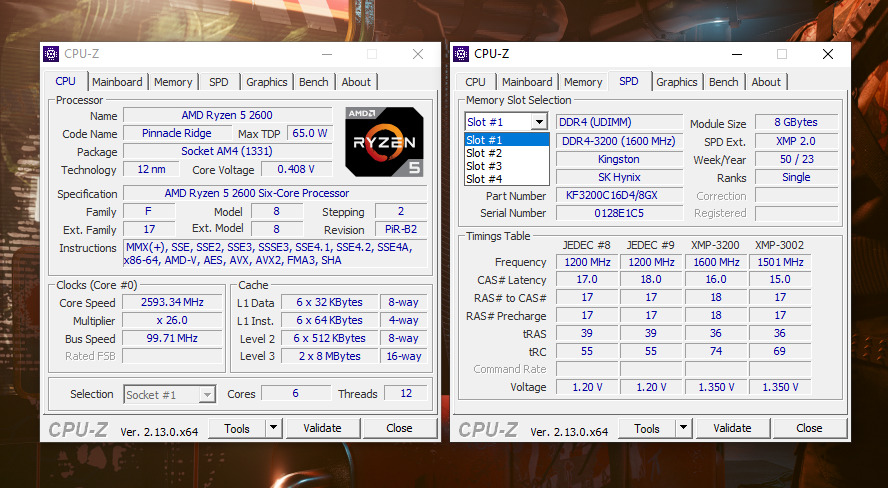Click Serial Number value 0128E1C5

(619, 213)
